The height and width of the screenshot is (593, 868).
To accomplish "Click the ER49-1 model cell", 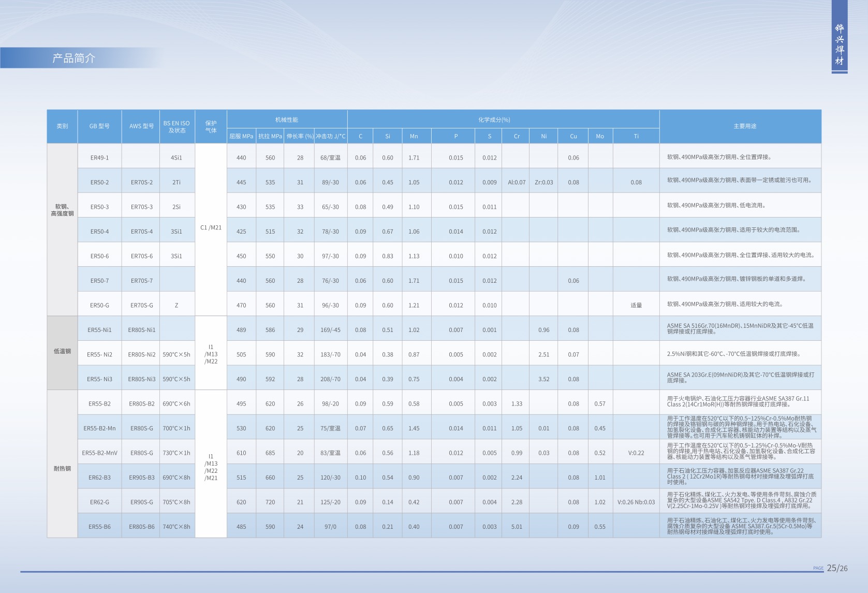I will [99, 158].
